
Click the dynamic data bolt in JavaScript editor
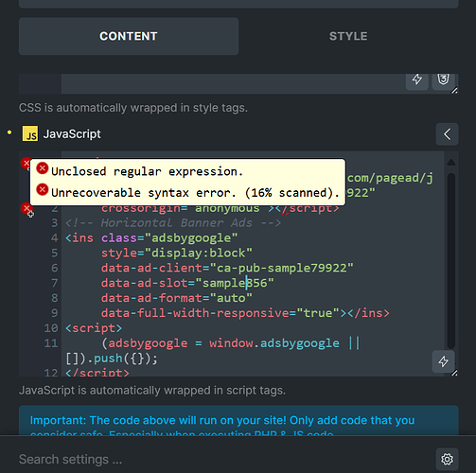[x=443, y=361]
